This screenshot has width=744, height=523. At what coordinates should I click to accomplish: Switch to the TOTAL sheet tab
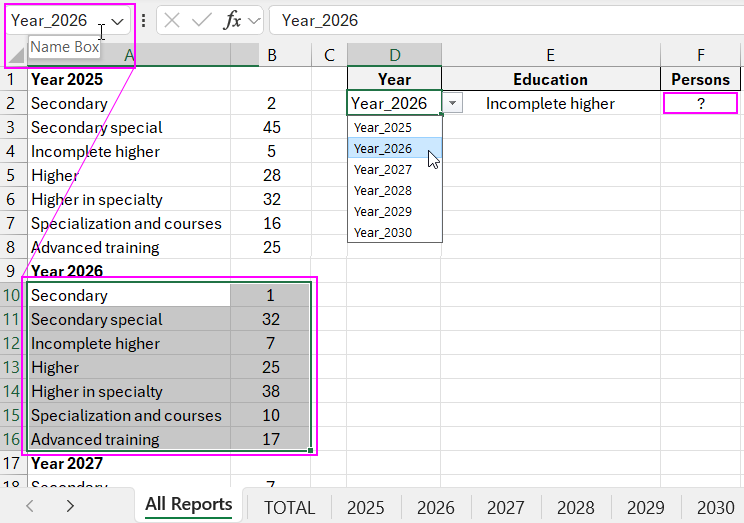pos(289,508)
